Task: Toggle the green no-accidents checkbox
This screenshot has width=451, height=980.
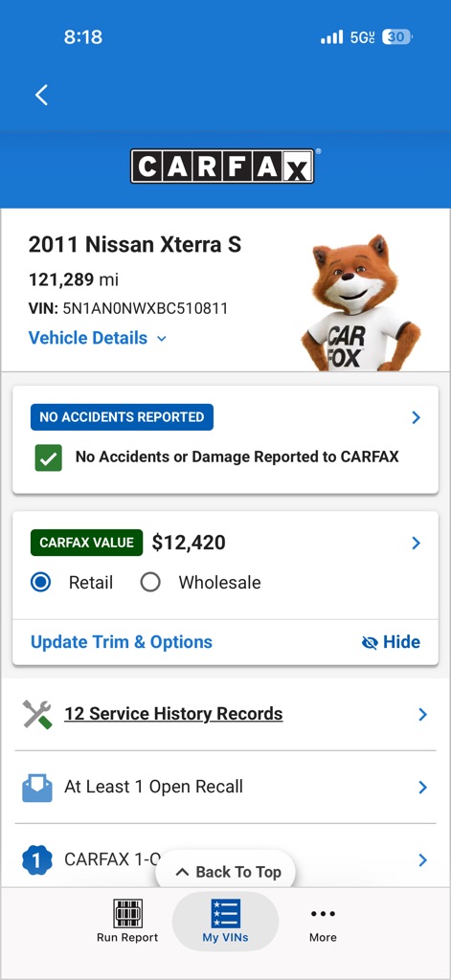Action: click(x=48, y=457)
